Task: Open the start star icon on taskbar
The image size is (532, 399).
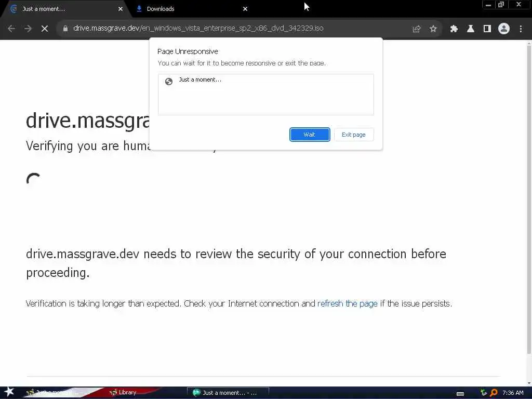Action: (9, 392)
